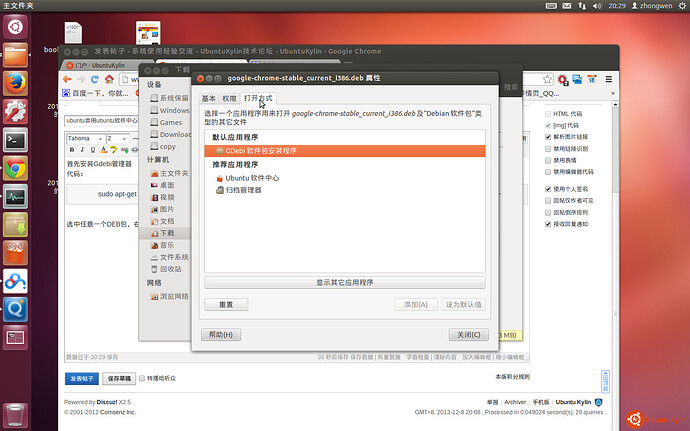Click 重置 button
Viewport: 690px width, 431px height.
pos(226,305)
